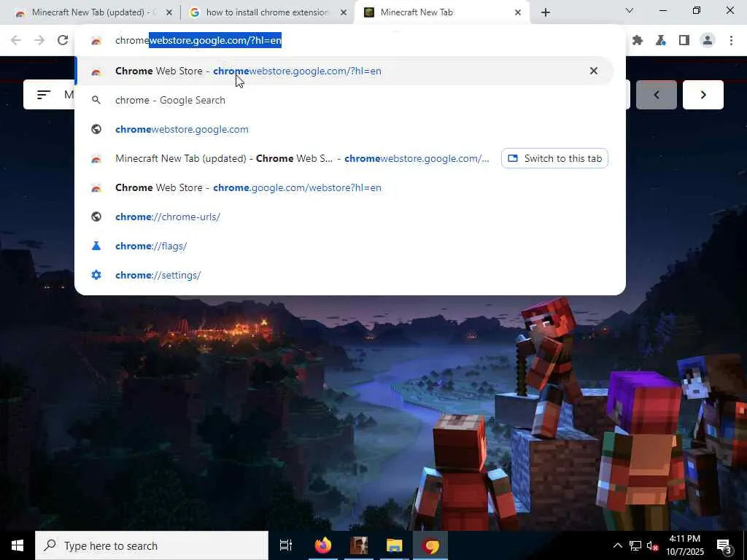Image resolution: width=747 pixels, height=560 pixels.
Task: Select Minecraft New Tab (updated) suggestion row
Action: coord(287,158)
